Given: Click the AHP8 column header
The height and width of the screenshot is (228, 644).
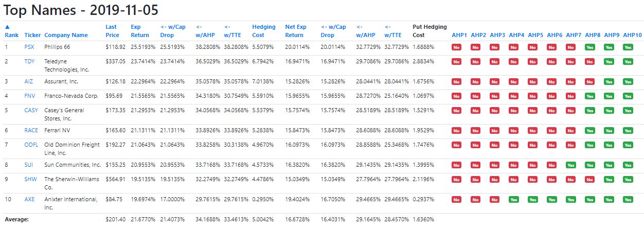Looking at the screenshot, I should pos(593,35).
